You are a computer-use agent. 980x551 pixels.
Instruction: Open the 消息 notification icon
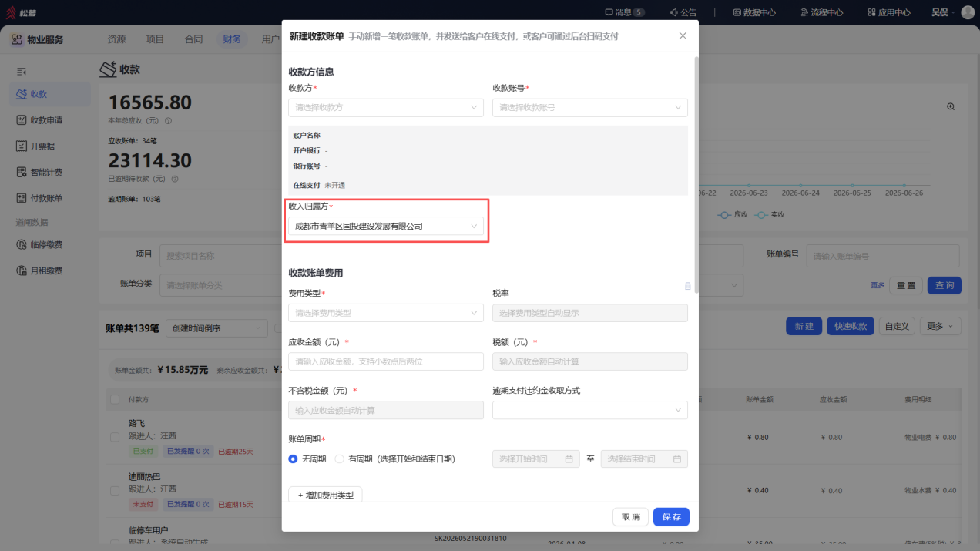coord(609,12)
